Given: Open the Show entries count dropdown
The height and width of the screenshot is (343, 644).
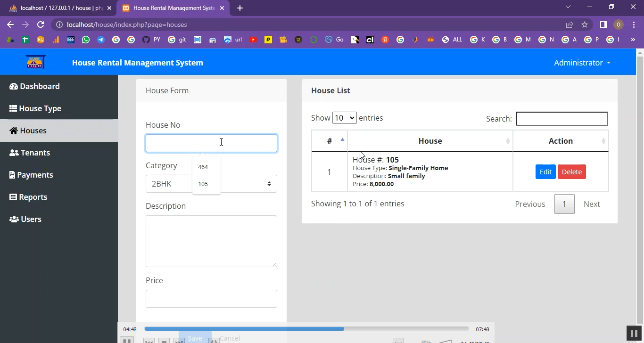Looking at the screenshot, I should click(x=344, y=118).
